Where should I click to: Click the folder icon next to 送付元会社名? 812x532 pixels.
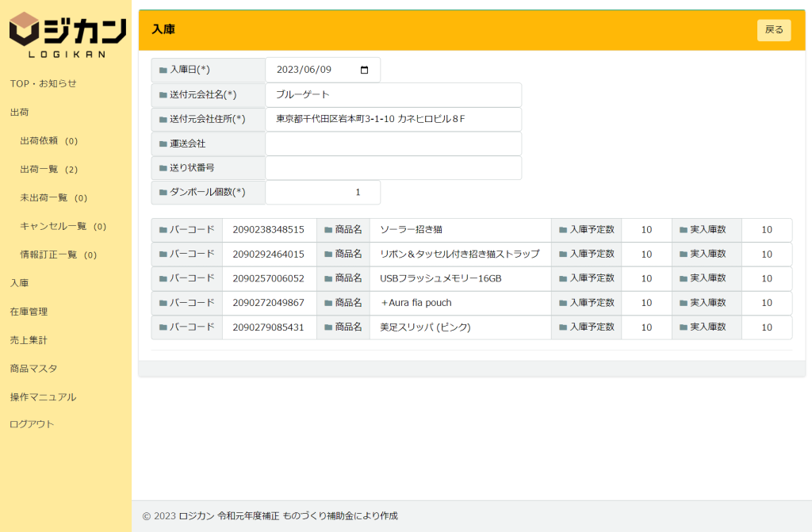pos(163,95)
